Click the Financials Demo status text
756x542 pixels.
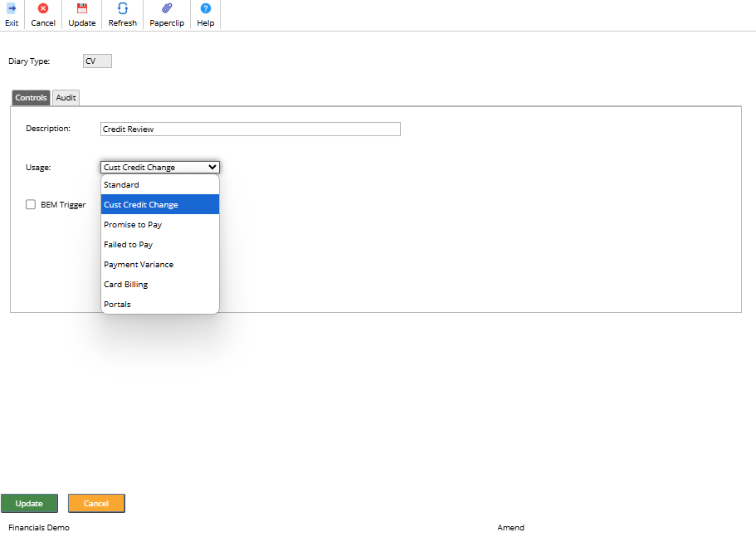click(39, 528)
